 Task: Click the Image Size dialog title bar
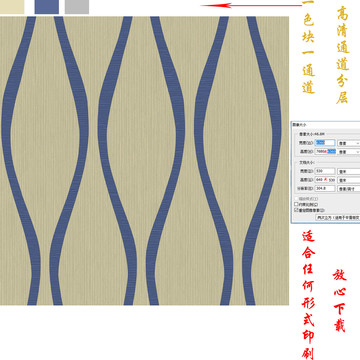coord(326,125)
